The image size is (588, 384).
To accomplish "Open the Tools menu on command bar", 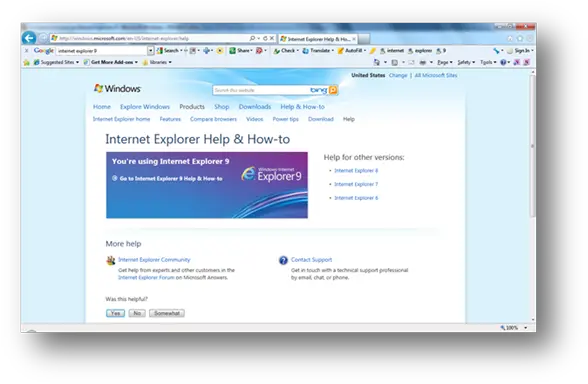I will click(x=488, y=62).
